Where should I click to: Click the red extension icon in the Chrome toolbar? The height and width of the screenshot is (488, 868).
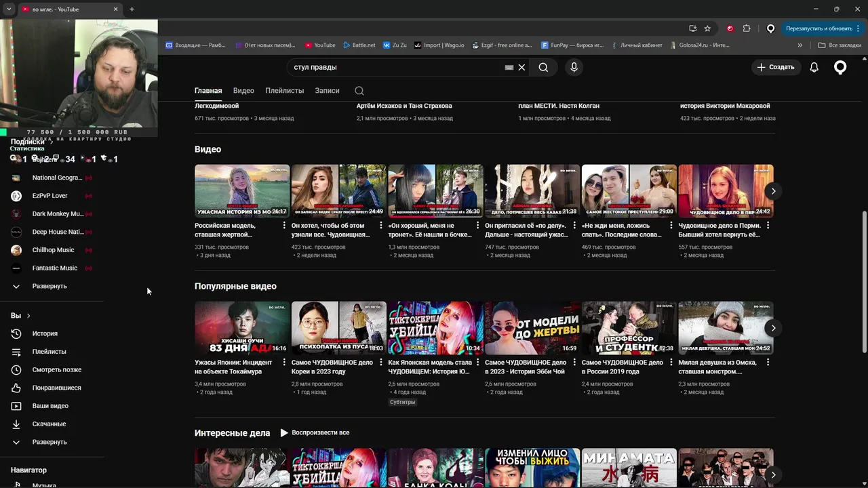click(x=730, y=28)
